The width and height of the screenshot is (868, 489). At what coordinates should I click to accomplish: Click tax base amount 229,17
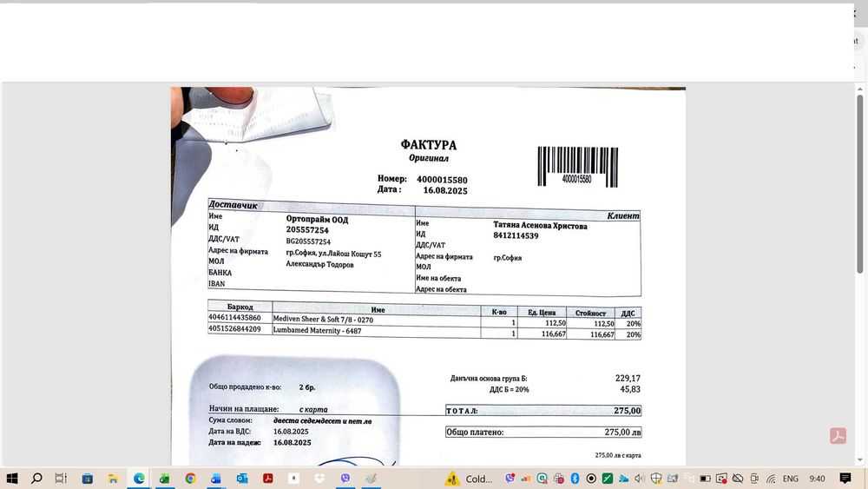628,378
